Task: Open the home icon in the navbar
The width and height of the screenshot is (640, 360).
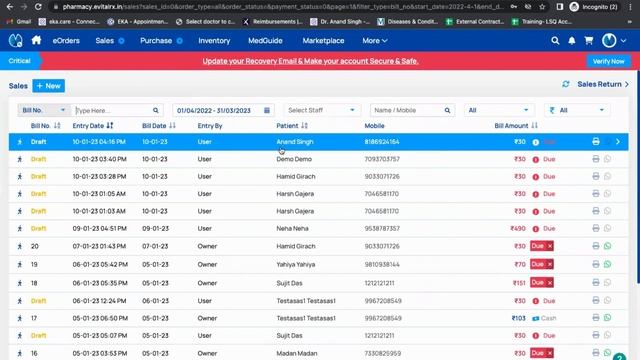Action: click(36, 40)
